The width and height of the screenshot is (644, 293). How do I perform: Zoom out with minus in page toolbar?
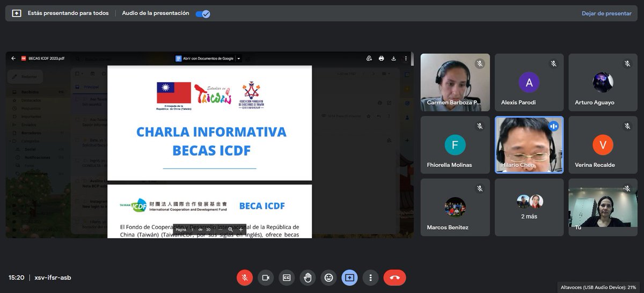(x=221, y=229)
